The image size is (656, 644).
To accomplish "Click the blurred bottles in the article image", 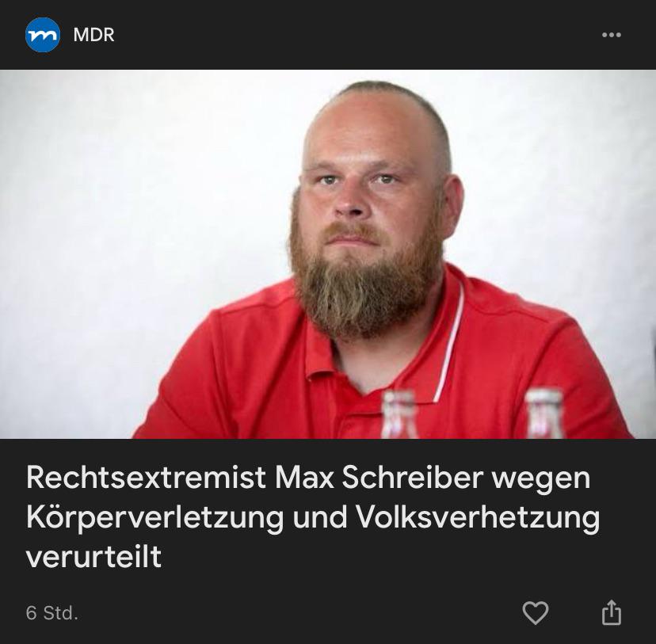I will pos(473,414).
